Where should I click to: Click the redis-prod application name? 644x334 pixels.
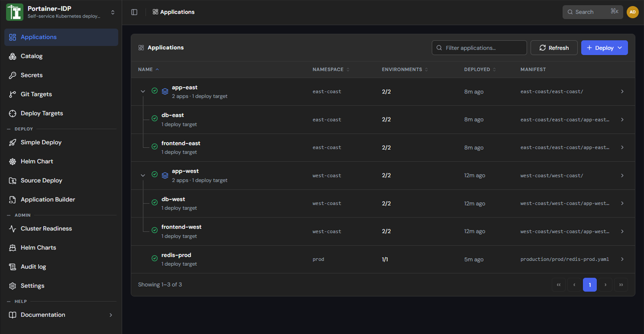176,255
